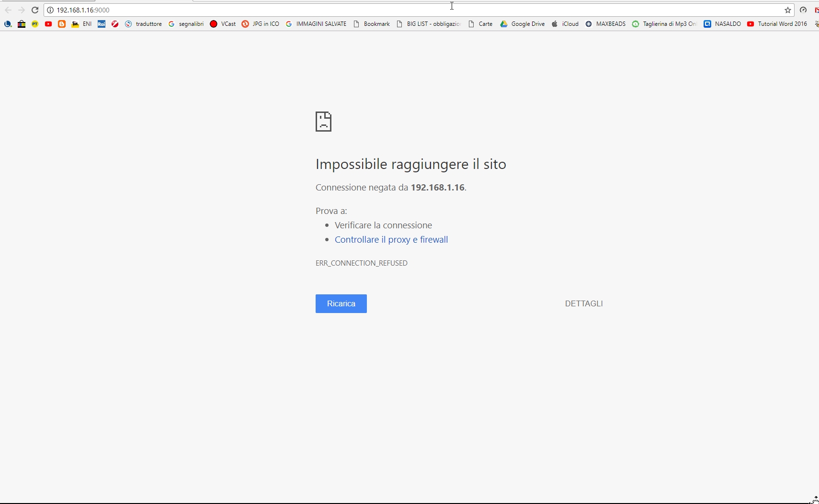Click the Ricarica reload button
The image size is (819, 504).
click(341, 303)
